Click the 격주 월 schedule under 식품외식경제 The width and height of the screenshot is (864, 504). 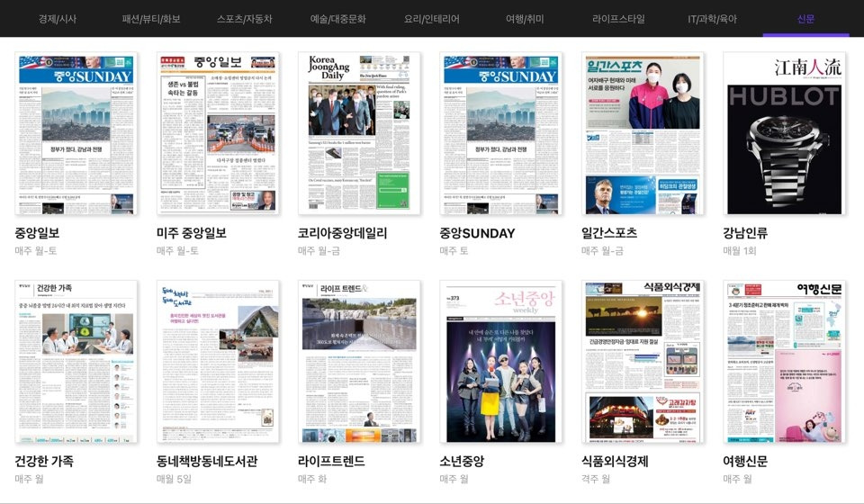pos(596,479)
